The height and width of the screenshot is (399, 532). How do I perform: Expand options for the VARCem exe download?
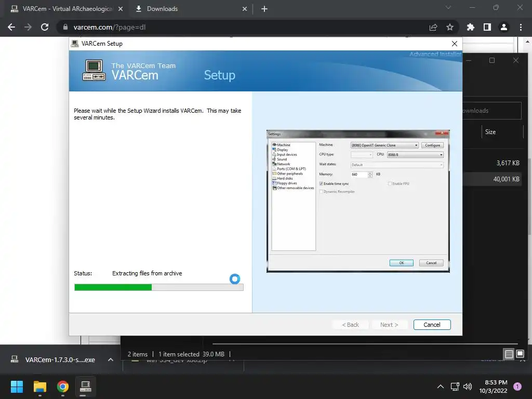pos(111,360)
